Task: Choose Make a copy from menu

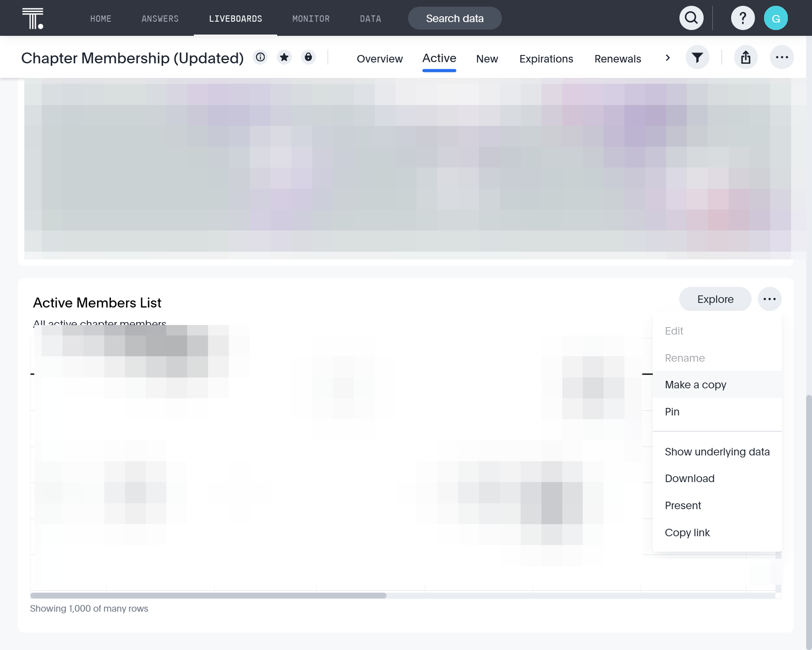Action: [x=717, y=385]
